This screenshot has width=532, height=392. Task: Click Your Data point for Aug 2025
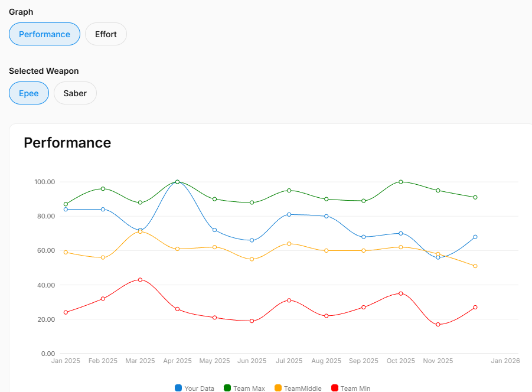coord(326,216)
